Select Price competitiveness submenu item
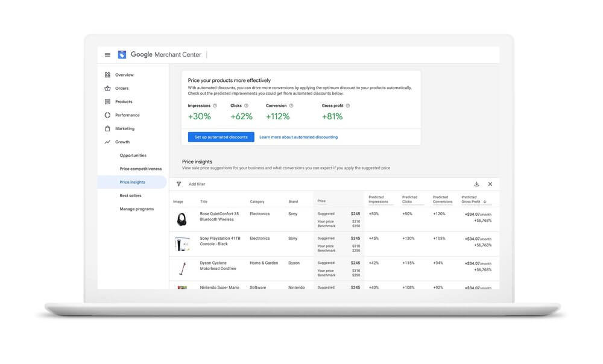 click(140, 169)
